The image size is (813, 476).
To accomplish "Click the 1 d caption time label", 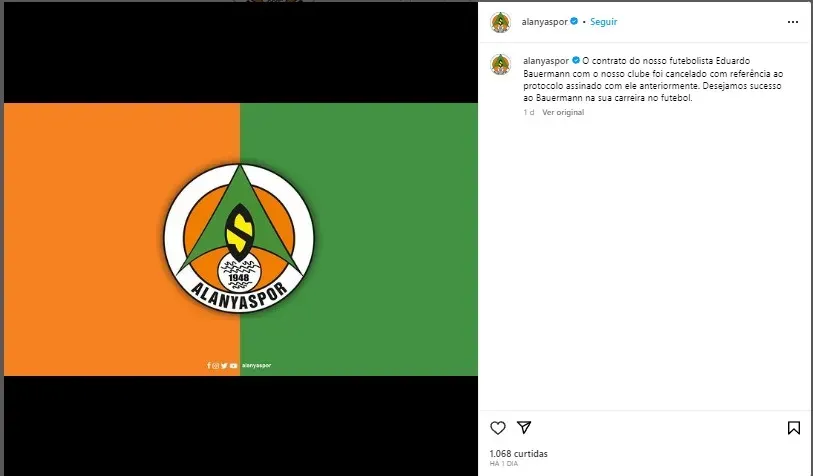I will (529, 112).
